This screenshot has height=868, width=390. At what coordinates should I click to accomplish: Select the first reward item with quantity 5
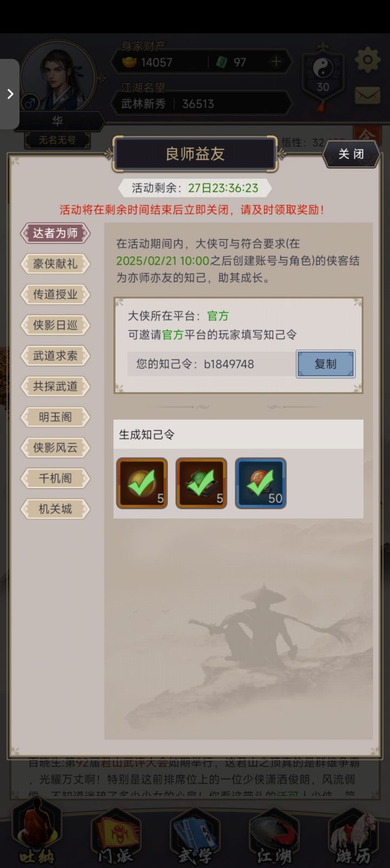(x=142, y=483)
